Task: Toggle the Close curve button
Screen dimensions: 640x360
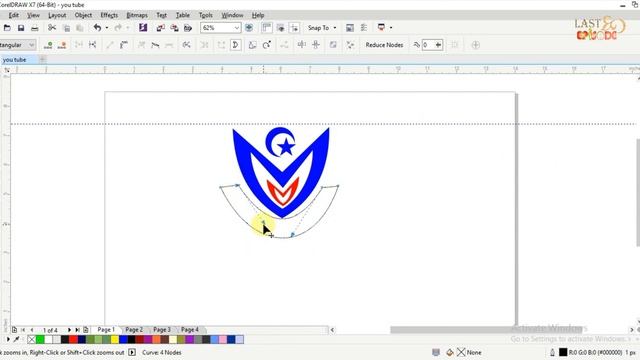Action: tap(236, 45)
